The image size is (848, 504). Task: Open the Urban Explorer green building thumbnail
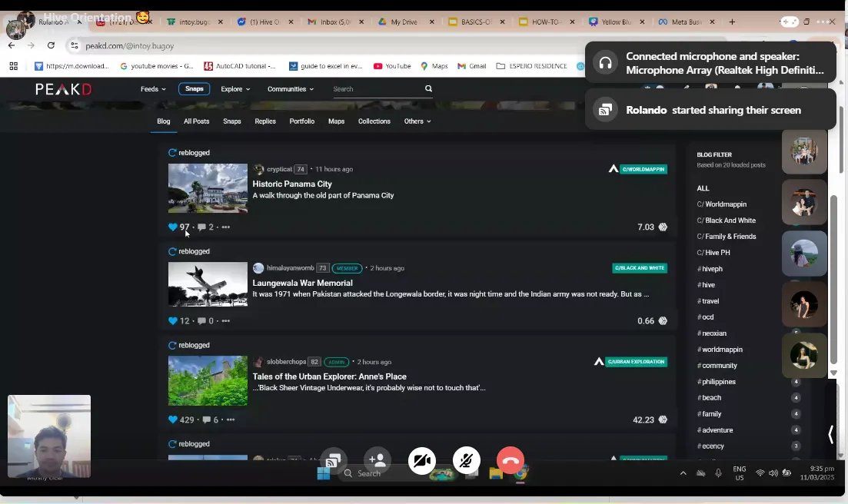pyautogui.click(x=208, y=380)
